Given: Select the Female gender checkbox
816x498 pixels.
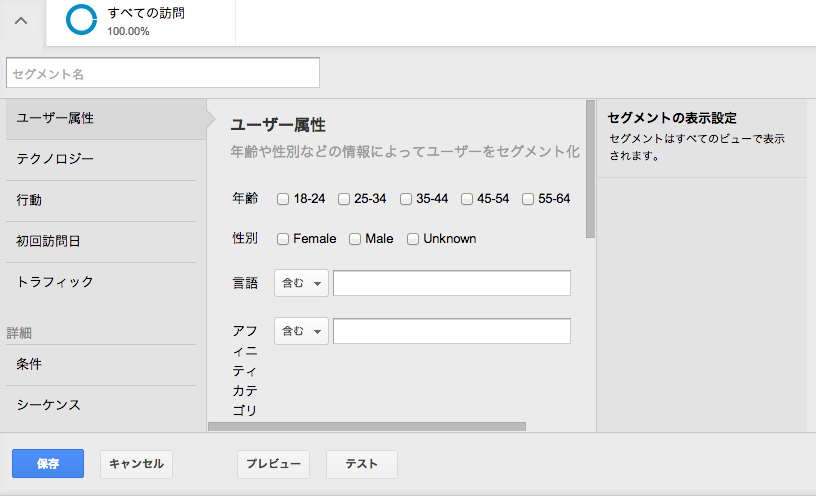Looking at the screenshot, I should point(283,239).
